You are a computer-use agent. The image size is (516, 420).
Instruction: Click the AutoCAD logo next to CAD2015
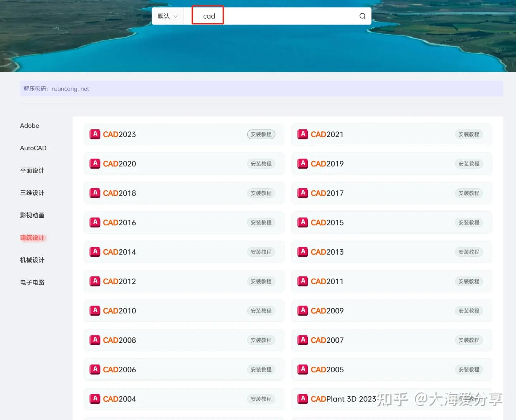coord(303,222)
